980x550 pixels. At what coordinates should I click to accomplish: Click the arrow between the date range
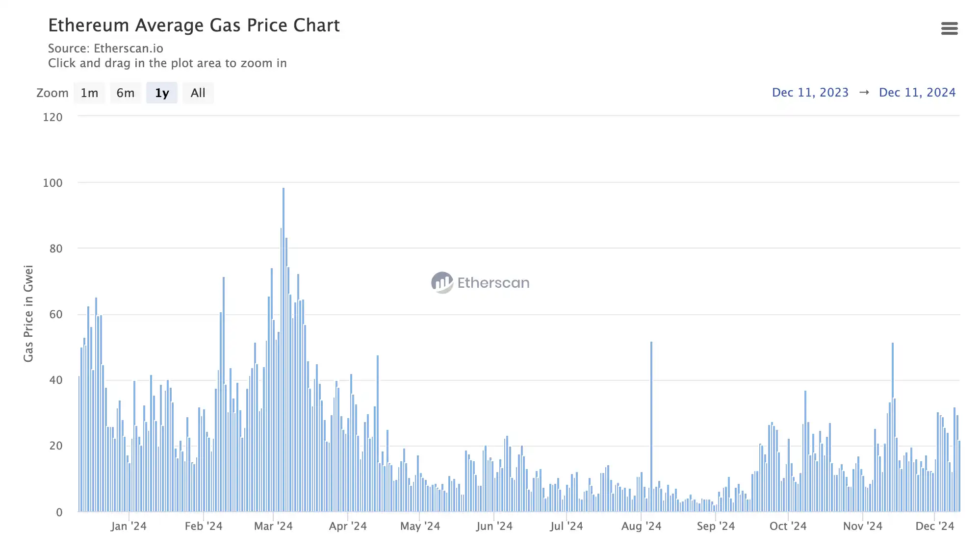click(864, 93)
